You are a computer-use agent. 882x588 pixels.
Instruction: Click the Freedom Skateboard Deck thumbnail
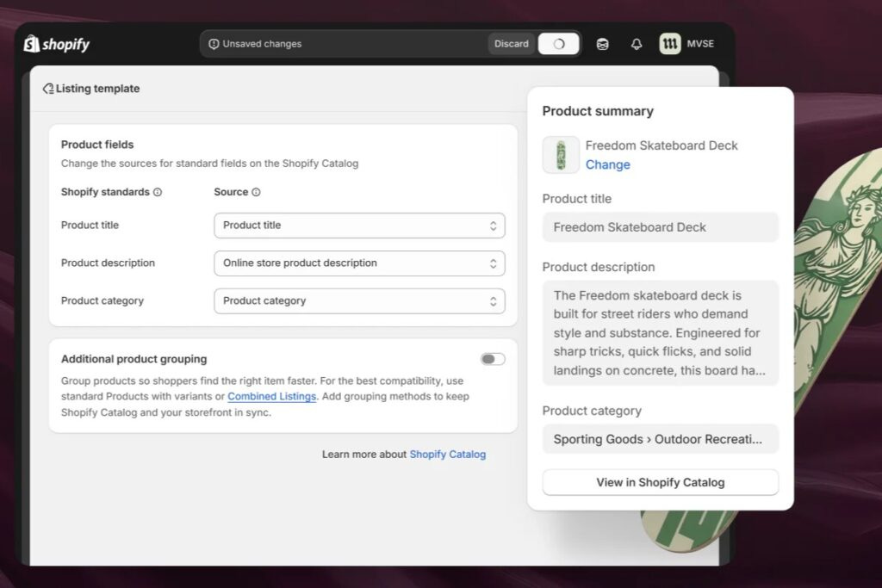(561, 155)
